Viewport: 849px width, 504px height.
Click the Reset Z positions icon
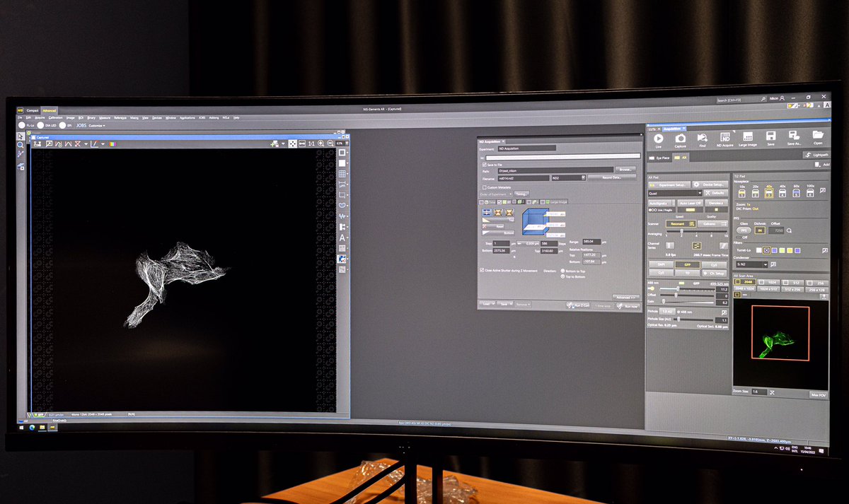pos(495,226)
